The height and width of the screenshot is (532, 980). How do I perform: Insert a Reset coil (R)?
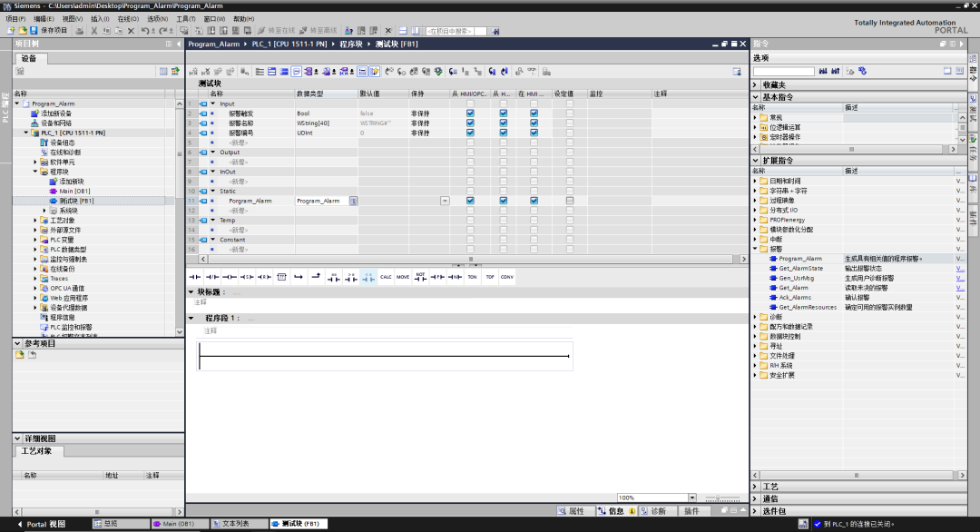pyautogui.click(x=264, y=277)
